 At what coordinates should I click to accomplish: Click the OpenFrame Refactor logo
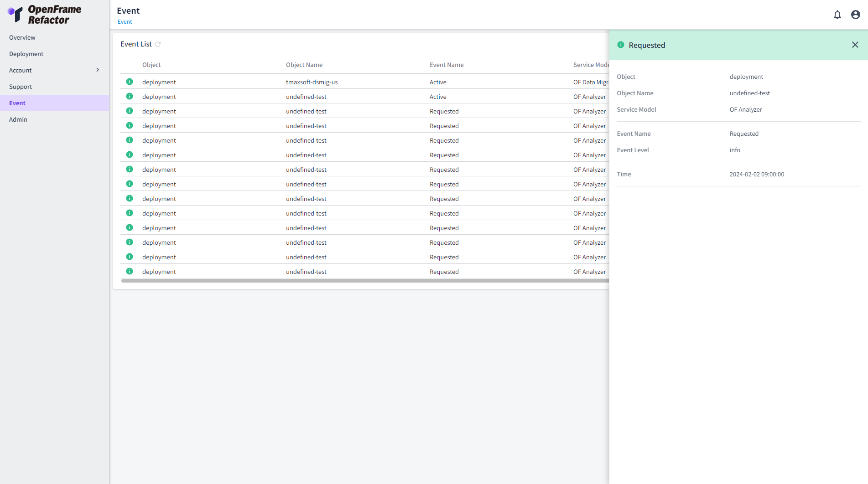[45, 15]
